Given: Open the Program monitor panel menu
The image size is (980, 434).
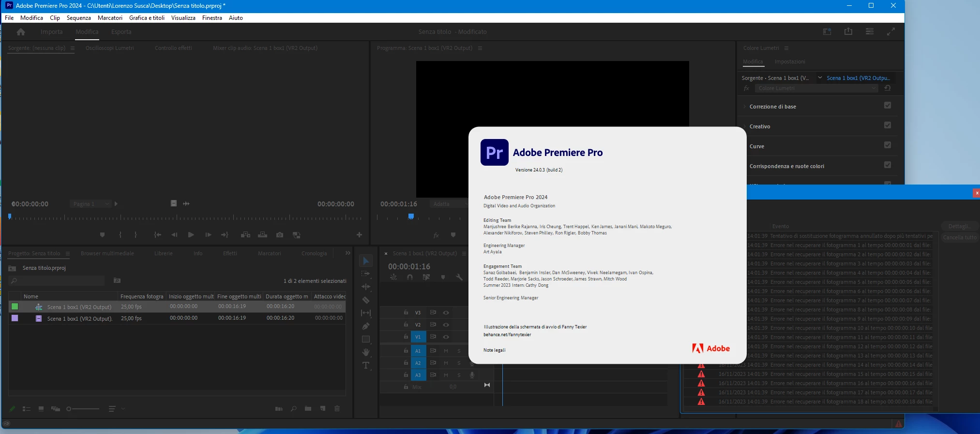Looking at the screenshot, I should [x=480, y=48].
